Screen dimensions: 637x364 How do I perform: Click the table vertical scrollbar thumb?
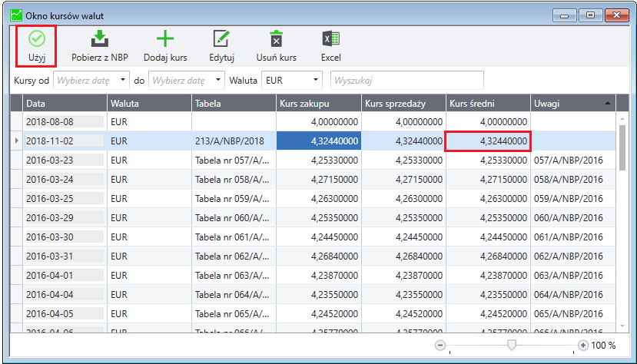point(622,147)
